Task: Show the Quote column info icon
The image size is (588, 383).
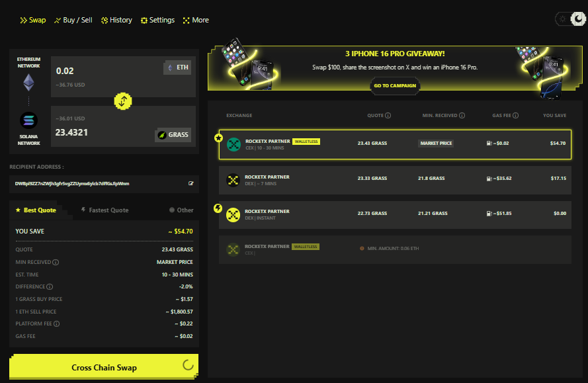Action: 388,116
